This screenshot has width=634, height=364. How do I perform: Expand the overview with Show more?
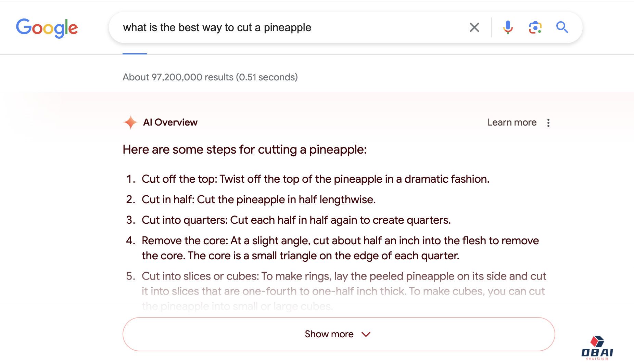point(329,334)
